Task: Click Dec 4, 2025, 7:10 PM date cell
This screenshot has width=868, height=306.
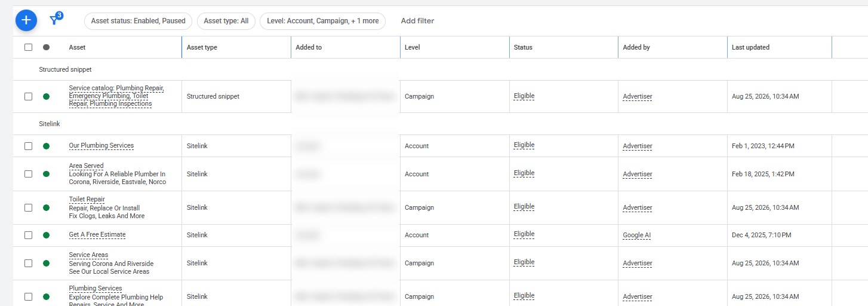Action: pos(761,235)
